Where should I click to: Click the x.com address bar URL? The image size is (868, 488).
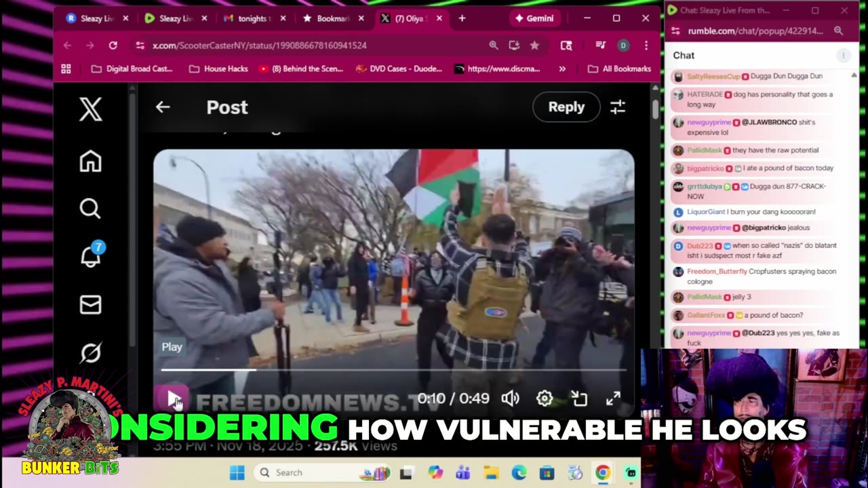pos(260,45)
